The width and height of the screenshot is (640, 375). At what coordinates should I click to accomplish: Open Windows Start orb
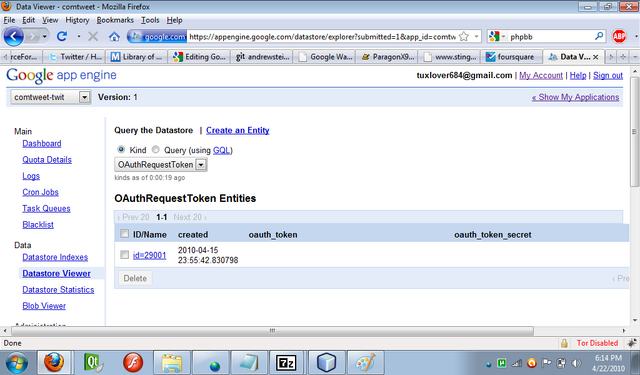(x=17, y=362)
